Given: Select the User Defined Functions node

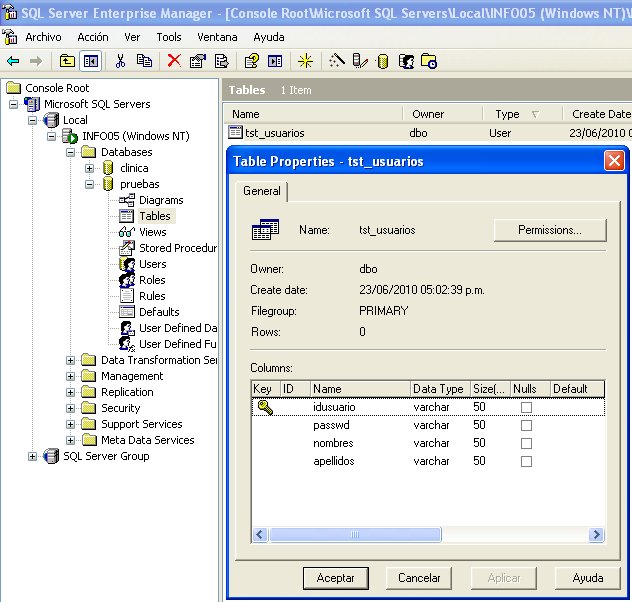Looking at the screenshot, I should coord(177,344).
